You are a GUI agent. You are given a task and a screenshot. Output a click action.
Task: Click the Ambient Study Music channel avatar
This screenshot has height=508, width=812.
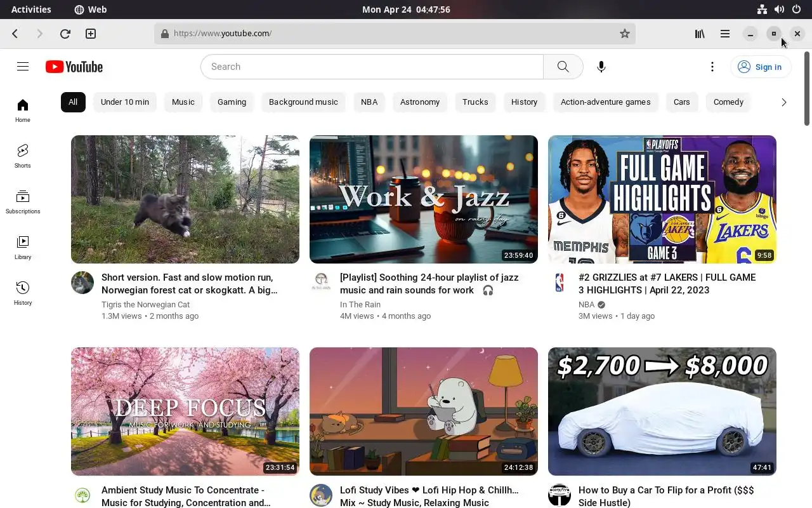[x=82, y=495]
